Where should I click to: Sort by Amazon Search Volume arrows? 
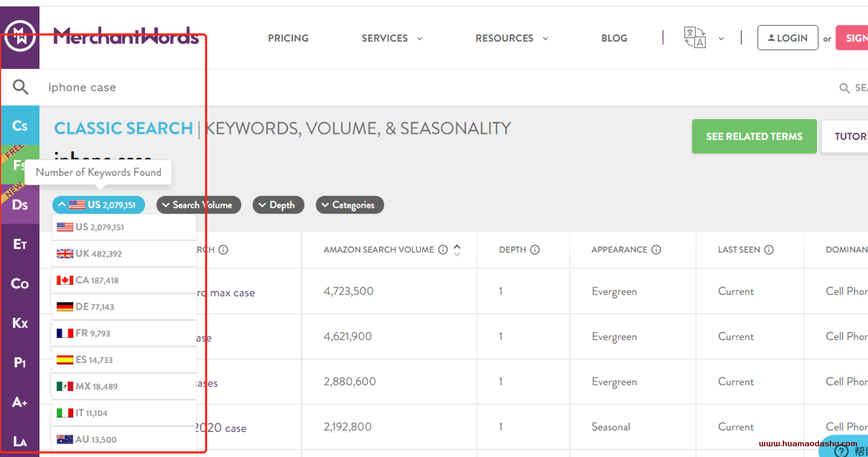pos(457,250)
